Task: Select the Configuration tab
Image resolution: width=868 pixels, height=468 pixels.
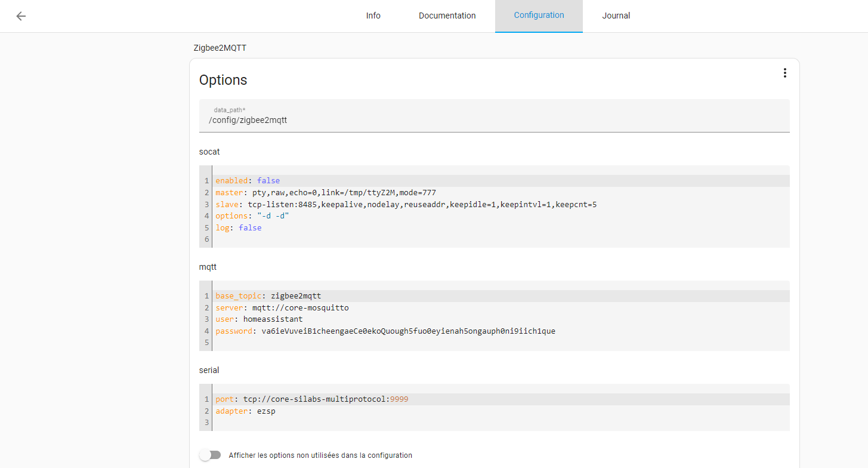Action: 539,16
